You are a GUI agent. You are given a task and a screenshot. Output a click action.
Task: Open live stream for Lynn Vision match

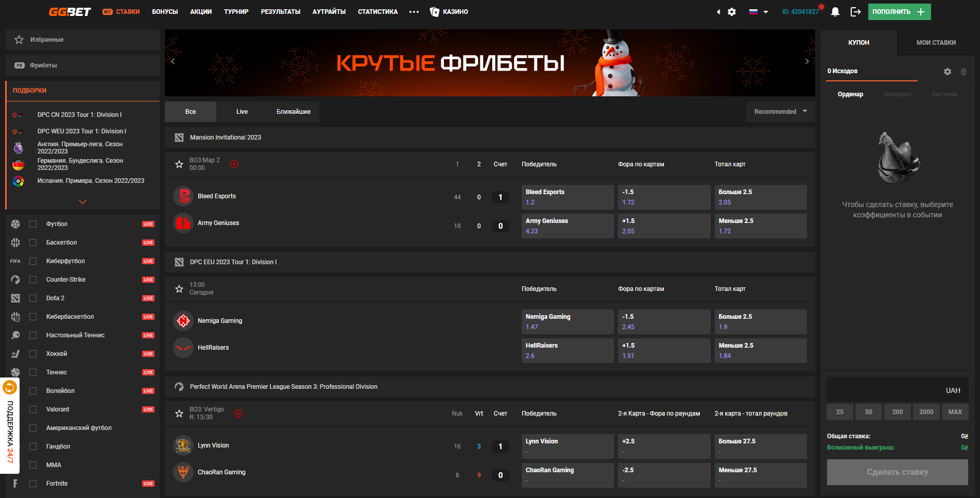point(238,414)
